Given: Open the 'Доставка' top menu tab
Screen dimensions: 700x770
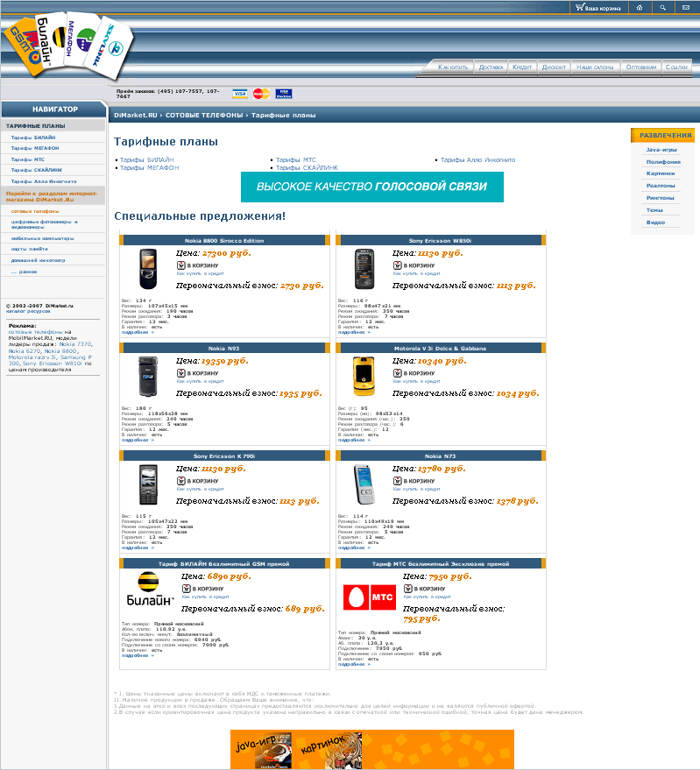Looking at the screenshot, I should click(491, 67).
